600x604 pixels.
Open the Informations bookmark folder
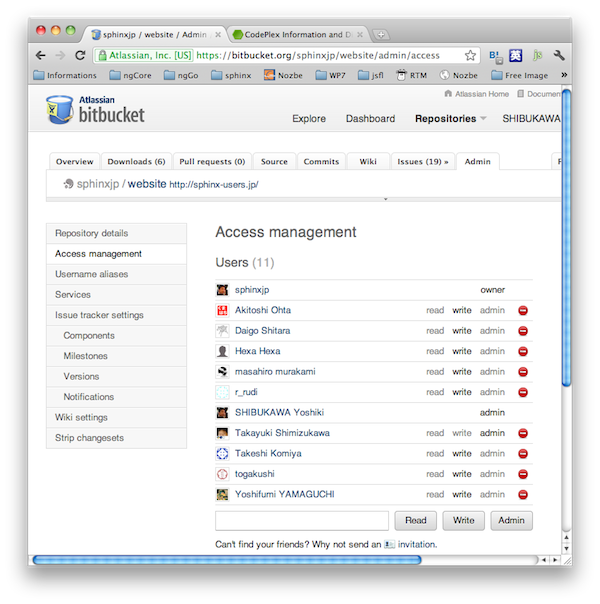pos(65,75)
